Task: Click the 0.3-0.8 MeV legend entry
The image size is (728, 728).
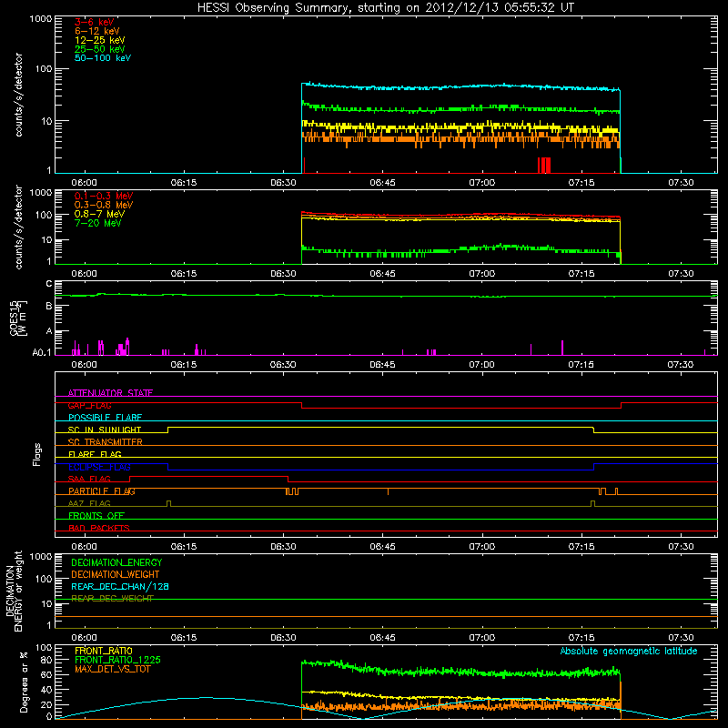Action: [104, 205]
